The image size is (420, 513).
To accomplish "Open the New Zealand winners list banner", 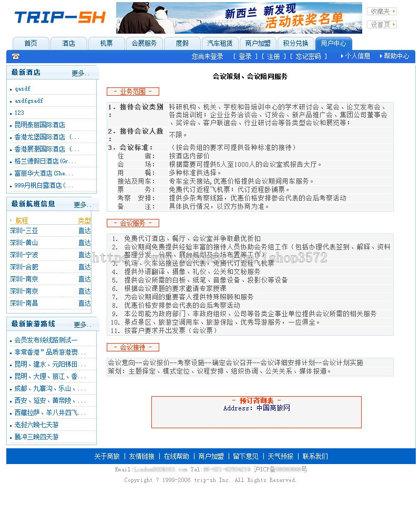I will 239,18.
